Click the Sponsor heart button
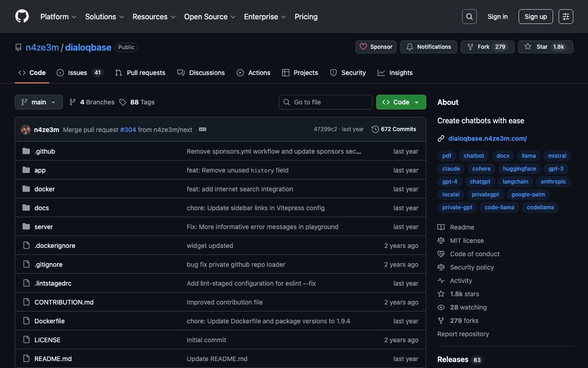The height and width of the screenshot is (368, 588). (376, 47)
